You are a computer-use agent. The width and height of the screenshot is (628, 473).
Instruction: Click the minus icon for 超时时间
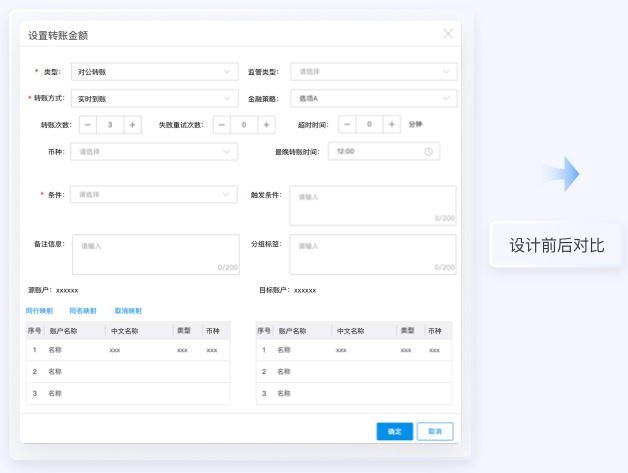coord(347,125)
